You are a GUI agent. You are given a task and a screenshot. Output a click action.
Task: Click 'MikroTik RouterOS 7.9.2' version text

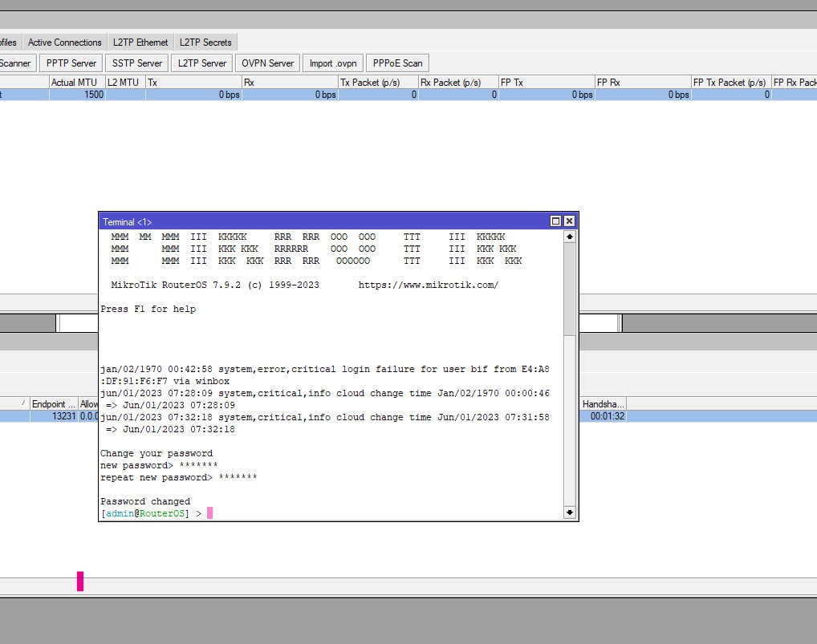176,285
